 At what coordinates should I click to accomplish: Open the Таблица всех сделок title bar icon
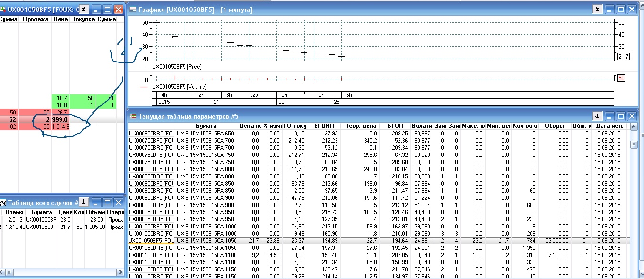pyautogui.click(x=4, y=202)
